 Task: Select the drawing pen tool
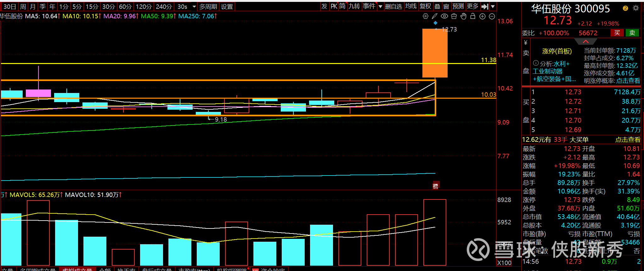click(435, 16)
